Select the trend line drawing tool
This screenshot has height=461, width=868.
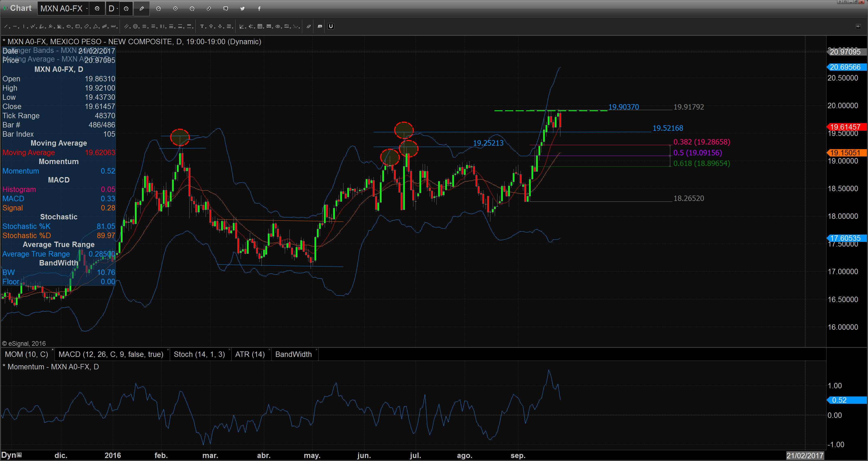6,26
